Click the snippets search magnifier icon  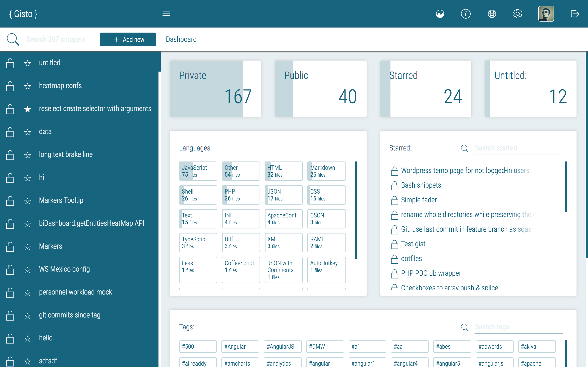coord(13,39)
